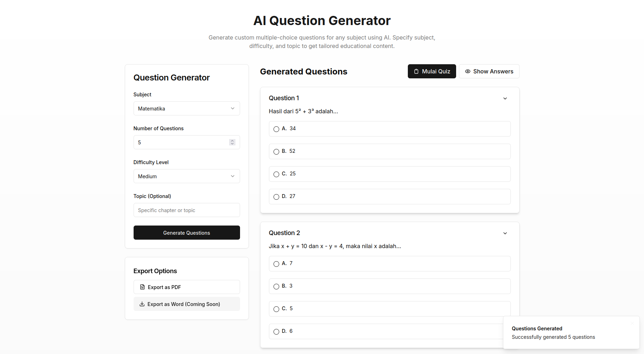Screen dimensions: 644x354
Task: Open the Difficulty Level dropdown showing Medium
Action: 186,176
